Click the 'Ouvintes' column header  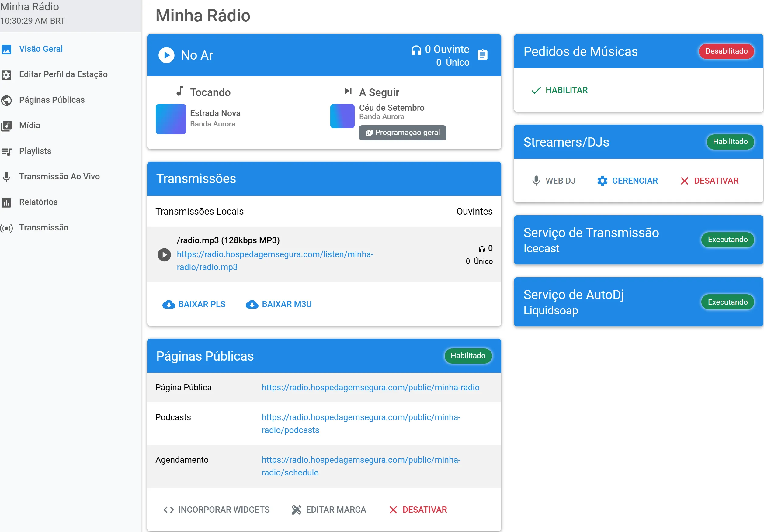click(474, 212)
